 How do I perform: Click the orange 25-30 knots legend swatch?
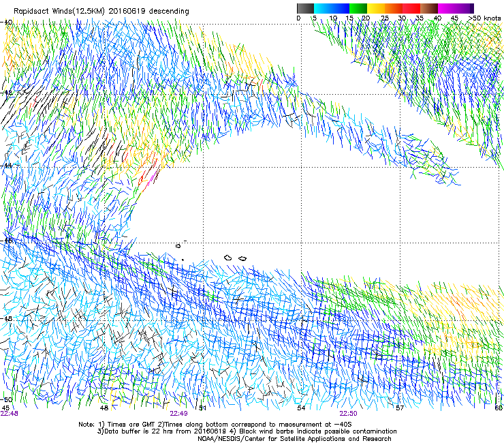pos(394,8)
